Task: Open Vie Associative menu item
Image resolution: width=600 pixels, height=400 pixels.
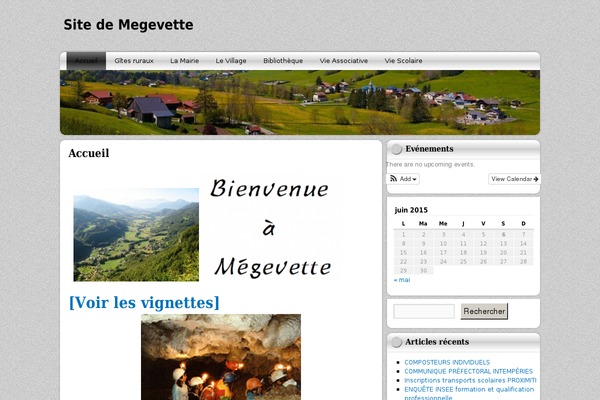Action: [x=344, y=61]
